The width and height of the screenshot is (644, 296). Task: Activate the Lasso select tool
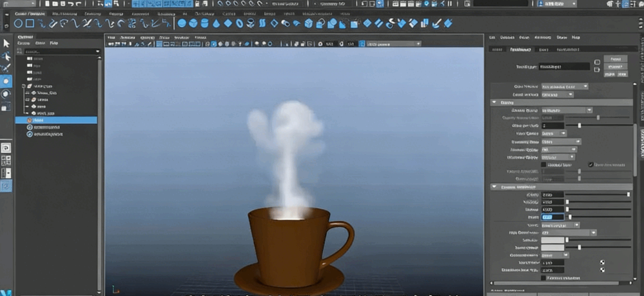(6, 56)
